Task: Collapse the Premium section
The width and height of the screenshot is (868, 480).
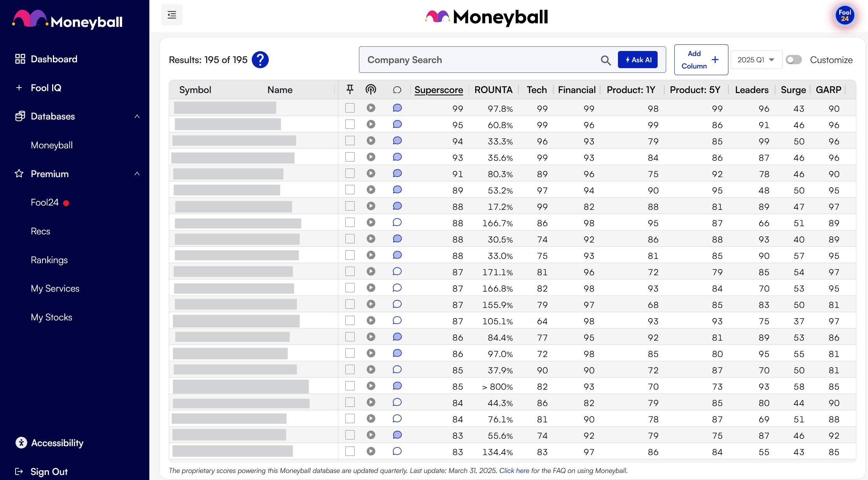Action: [x=136, y=174]
